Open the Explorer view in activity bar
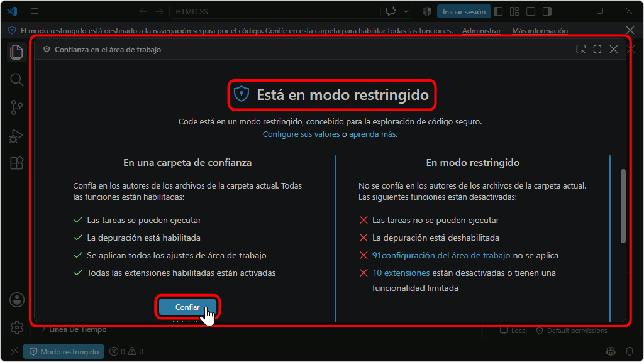 [x=16, y=52]
